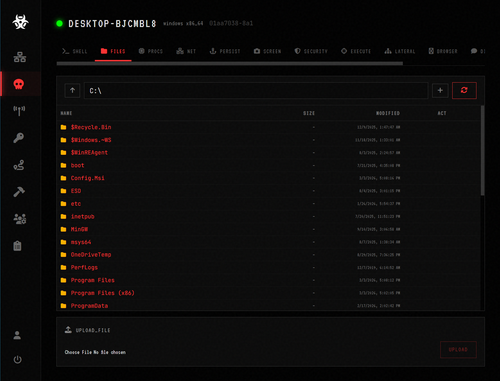The height and width of the screenshot is (381, 500).
Task: Click folder icon beside msys64
Action: tap(63, 242)
